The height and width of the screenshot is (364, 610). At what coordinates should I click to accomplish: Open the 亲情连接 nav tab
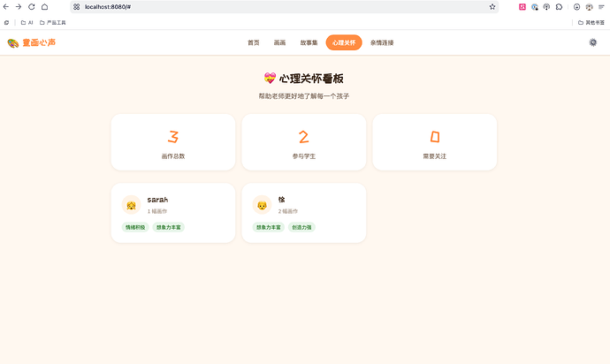coord(382,42)
